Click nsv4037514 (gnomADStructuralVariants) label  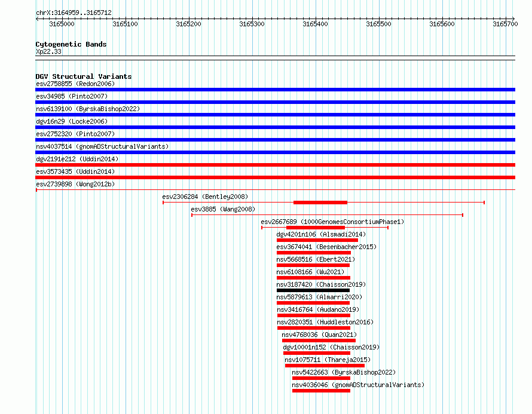(x=102, y=146)
